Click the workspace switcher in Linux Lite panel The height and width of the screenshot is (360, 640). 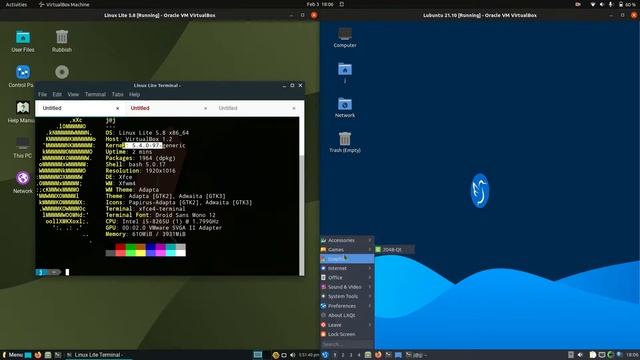[258, 355]
